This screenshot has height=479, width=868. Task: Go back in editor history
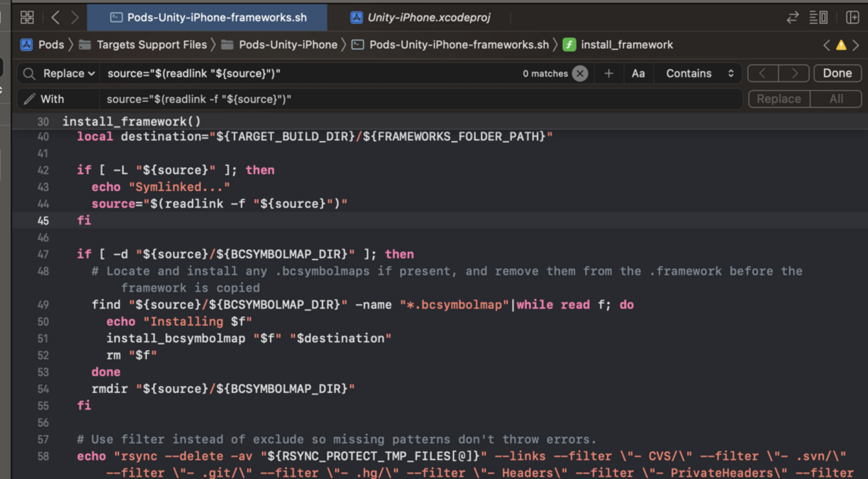pos(56,17)
